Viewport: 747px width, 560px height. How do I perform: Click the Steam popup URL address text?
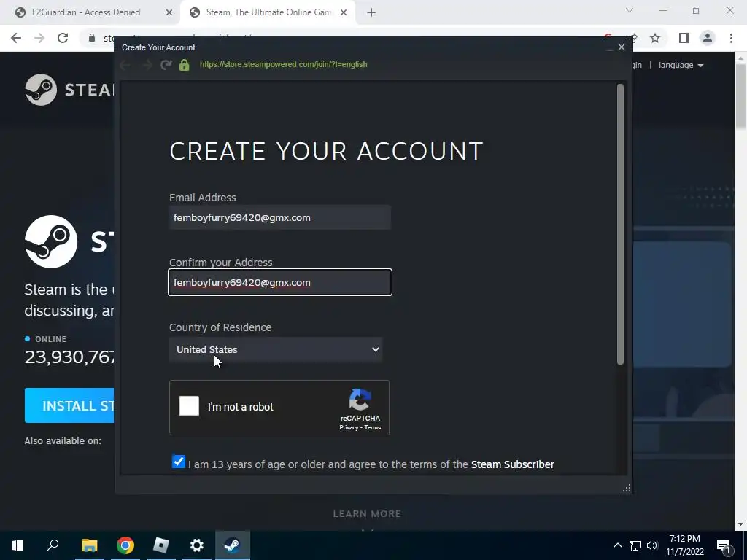tap(284, 64)
